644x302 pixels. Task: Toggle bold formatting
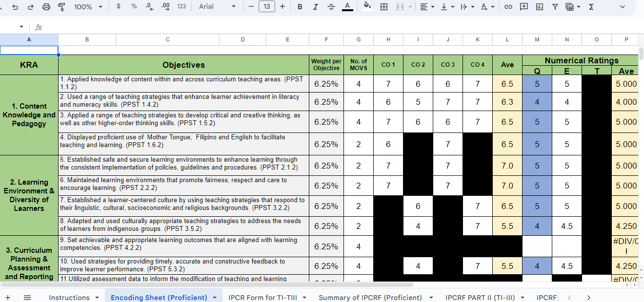click(300, 6)
